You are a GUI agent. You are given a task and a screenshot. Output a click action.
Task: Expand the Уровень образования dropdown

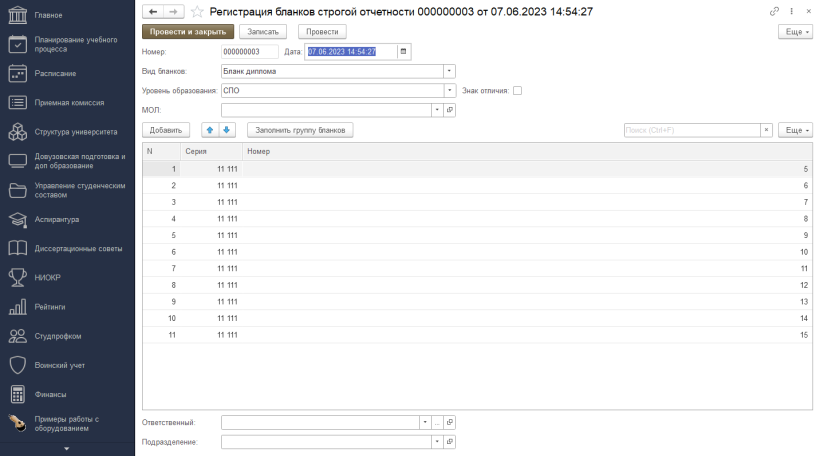point(449,90)
